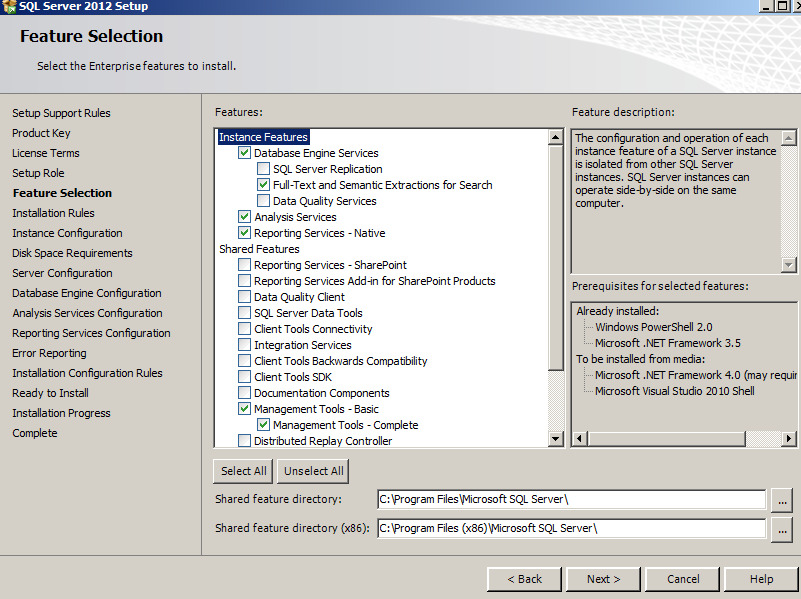This screenshot has width=801, height=599.
Task: Tick the Data Quality Client checkbox
Action: pyautogui.click(x=244, y=297)
